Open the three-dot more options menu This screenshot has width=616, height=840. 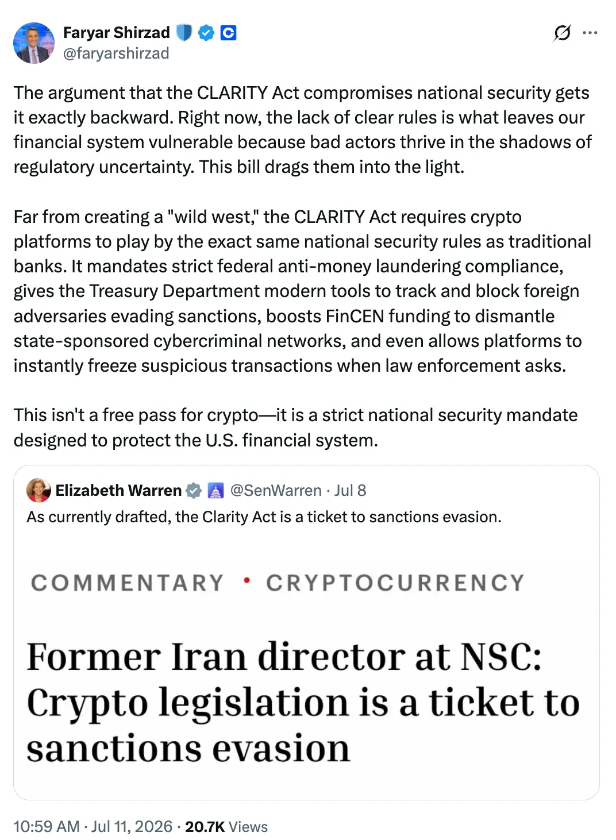click(x=590, y=33)
